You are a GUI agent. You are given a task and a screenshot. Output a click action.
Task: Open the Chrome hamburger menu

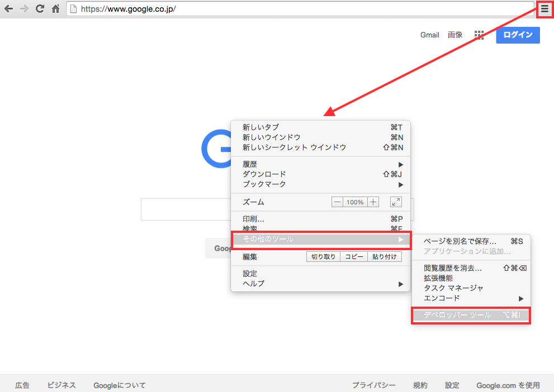(x=544, y=8)
